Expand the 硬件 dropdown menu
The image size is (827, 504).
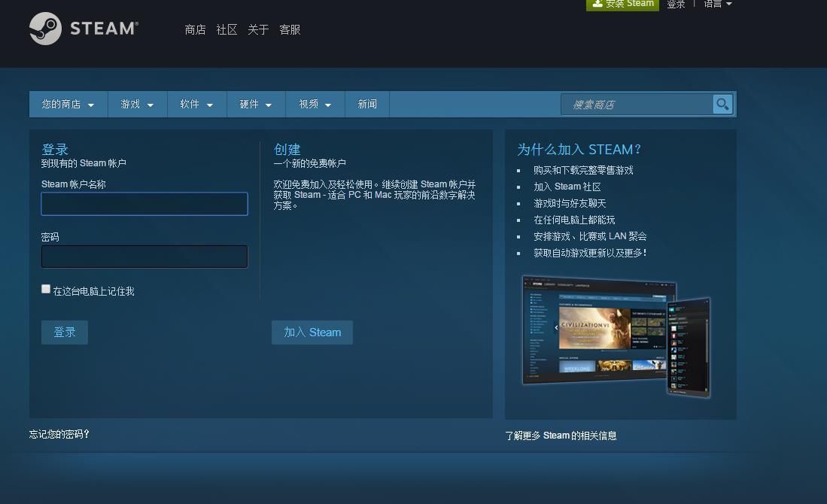[x=256, y=105]
